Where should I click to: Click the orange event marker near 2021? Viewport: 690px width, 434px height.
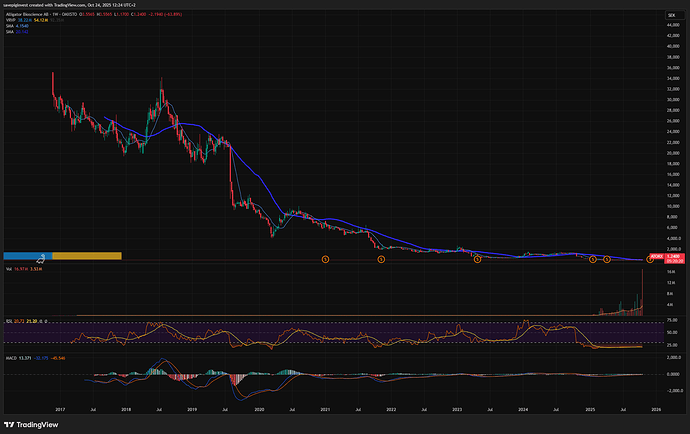(x=324, y=259)
